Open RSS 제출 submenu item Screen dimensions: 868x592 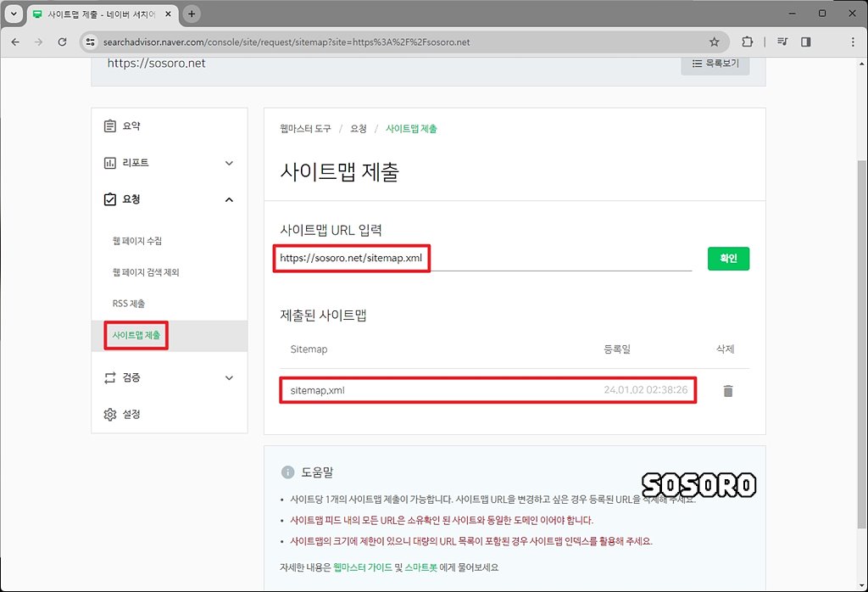click(129, 304)
